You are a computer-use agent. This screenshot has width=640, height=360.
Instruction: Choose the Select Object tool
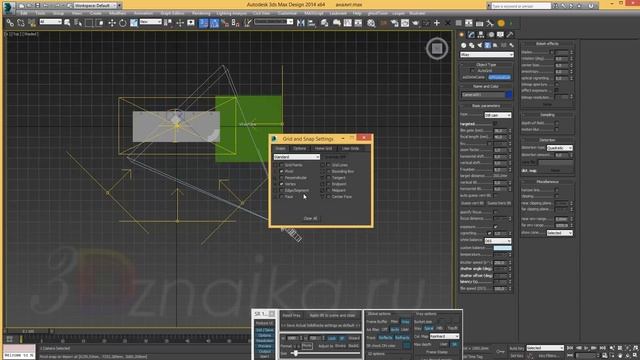point(67,23)
